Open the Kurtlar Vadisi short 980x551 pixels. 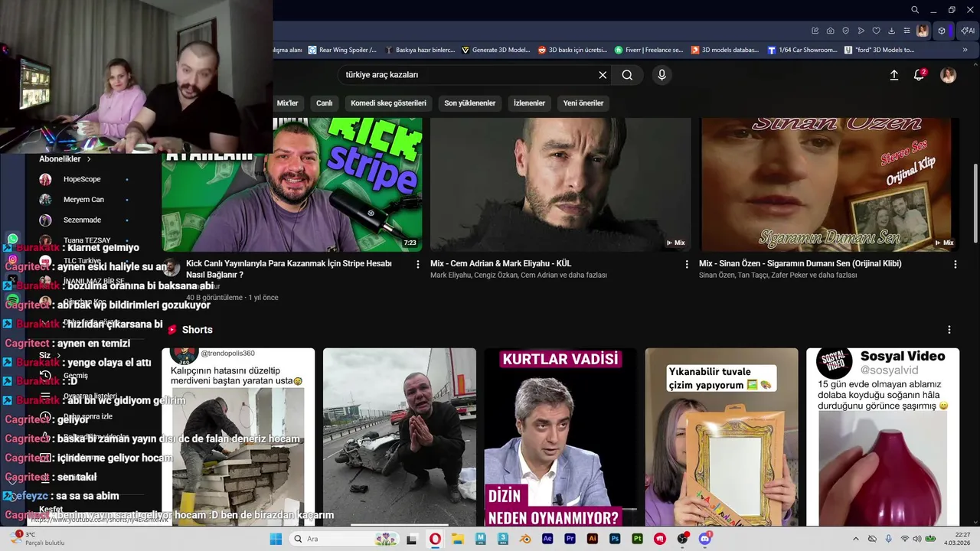pyautogui.click(x=560, y=437)
